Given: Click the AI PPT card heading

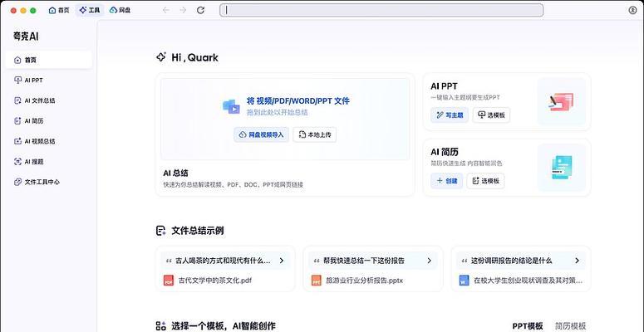Looking at the screenshot, I should coord(444,86).
